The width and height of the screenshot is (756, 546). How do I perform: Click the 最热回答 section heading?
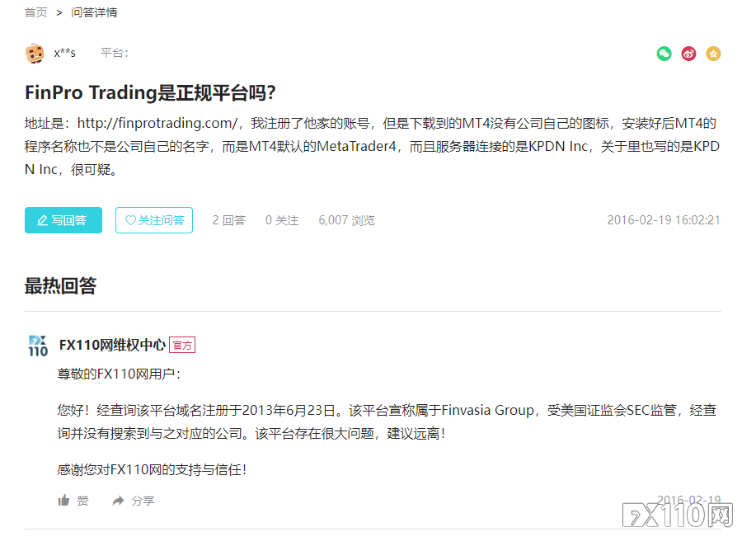tap(61, 286)
